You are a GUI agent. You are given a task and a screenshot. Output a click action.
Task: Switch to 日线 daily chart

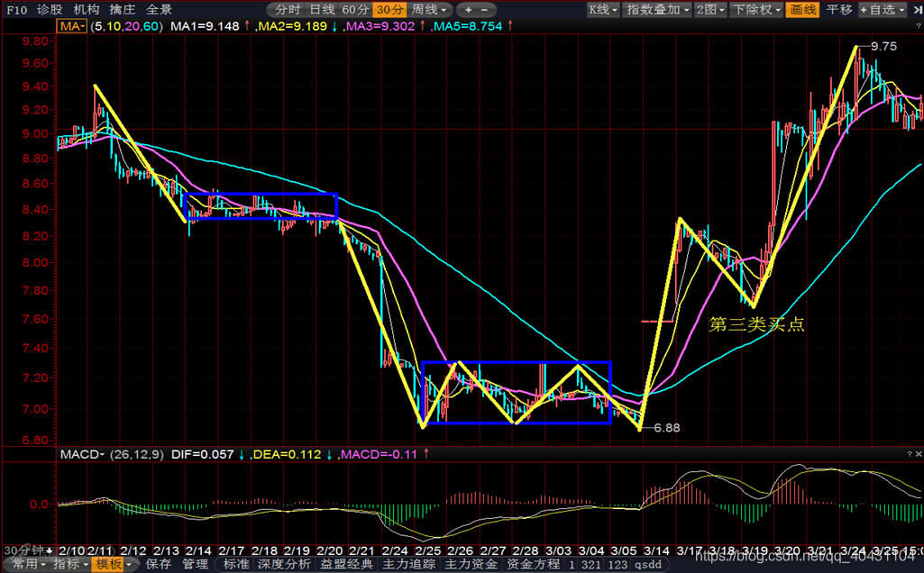[x=322, y=10]
